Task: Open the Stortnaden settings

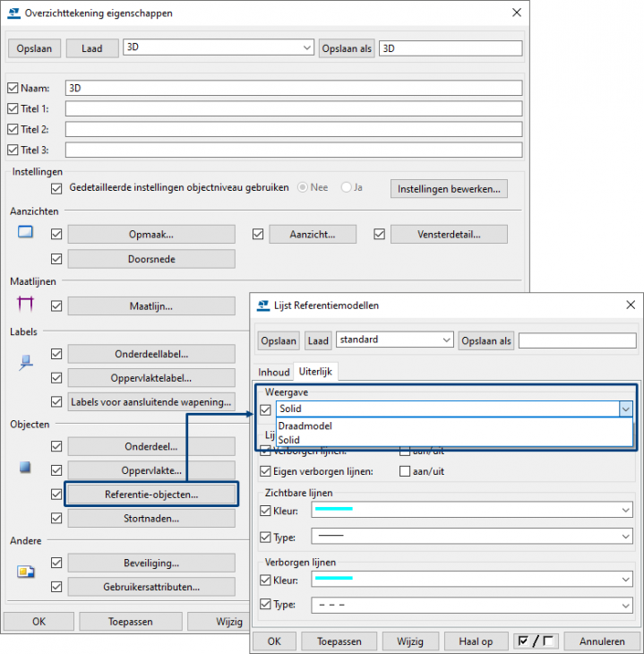Action: tap(151, 519)
